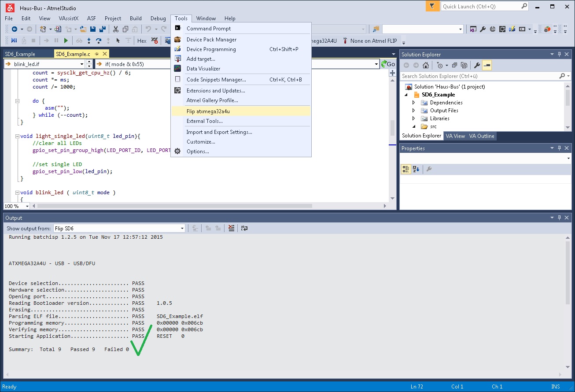Open the editor zoom level dropdown

(x=27, y=206)
